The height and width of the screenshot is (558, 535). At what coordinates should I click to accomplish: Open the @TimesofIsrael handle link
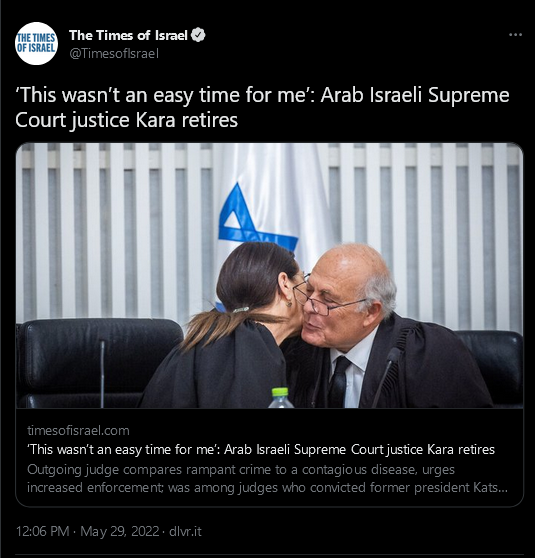pyautogui.click(x=114, y=54)
